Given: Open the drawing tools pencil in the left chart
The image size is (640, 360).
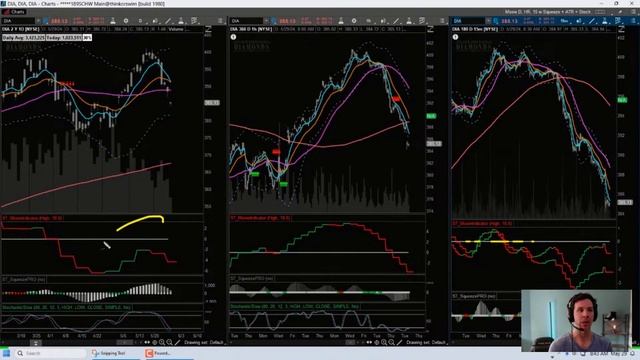Looking at the screenshot, I should coord(168,21).
